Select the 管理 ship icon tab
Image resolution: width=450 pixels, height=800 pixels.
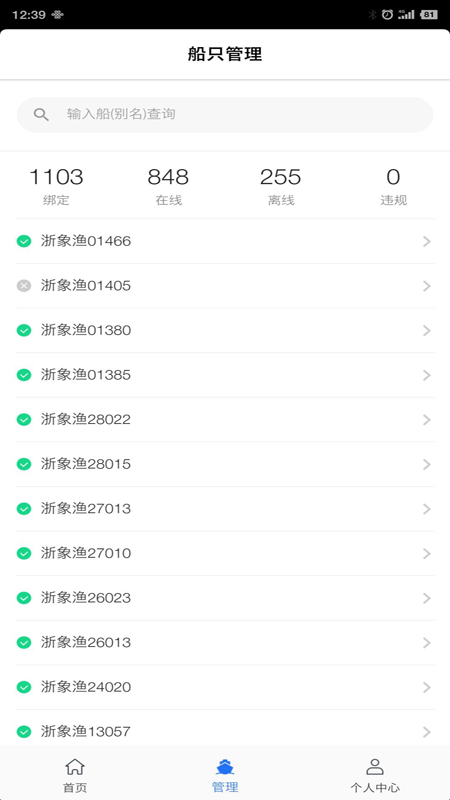[224, 766]
